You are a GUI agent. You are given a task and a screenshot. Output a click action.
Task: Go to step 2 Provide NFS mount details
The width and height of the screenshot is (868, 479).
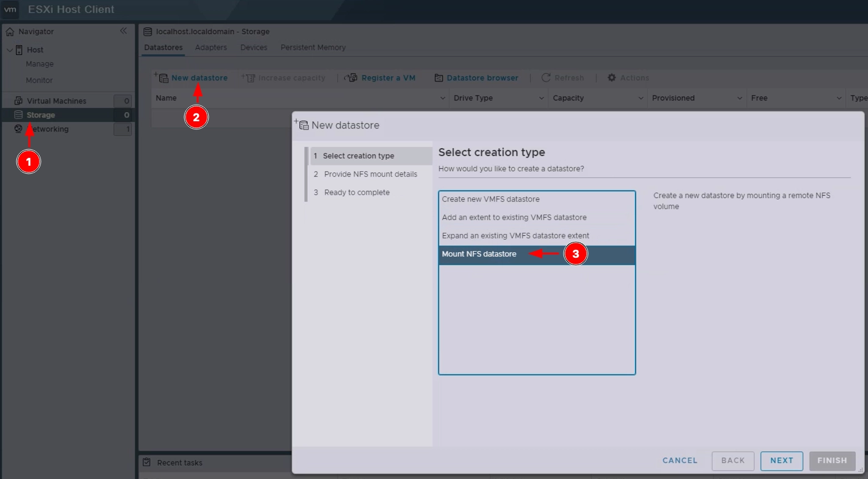[370, 174]
